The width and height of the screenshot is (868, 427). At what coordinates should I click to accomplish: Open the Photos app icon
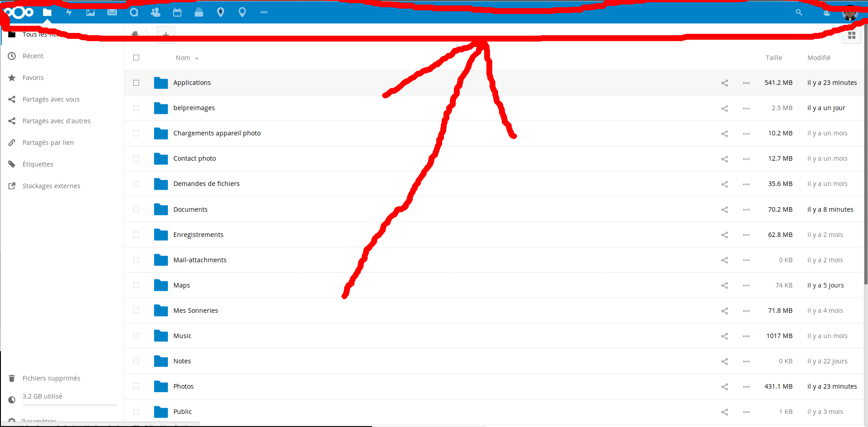coord(90,12)
